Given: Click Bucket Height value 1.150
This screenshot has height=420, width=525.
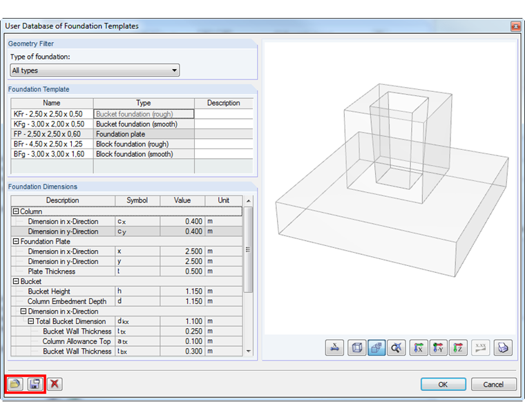Looking at the screenshot, I should coord(182,292).
